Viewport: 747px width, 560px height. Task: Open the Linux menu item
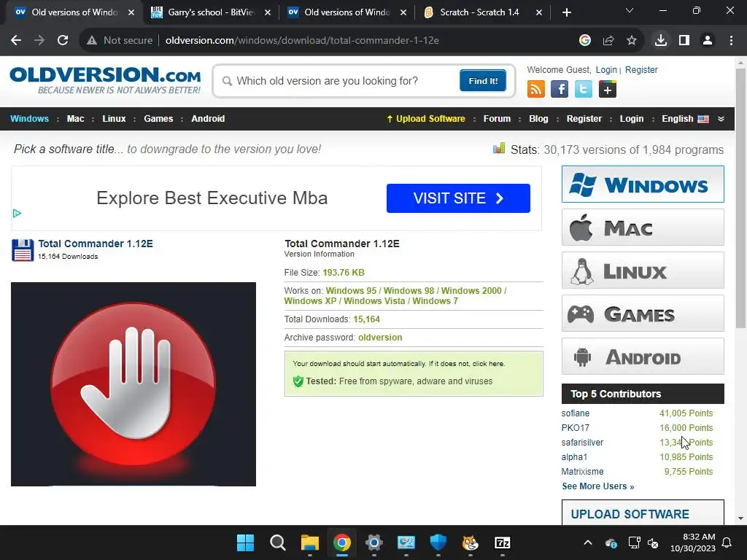(x=114, y=119)
